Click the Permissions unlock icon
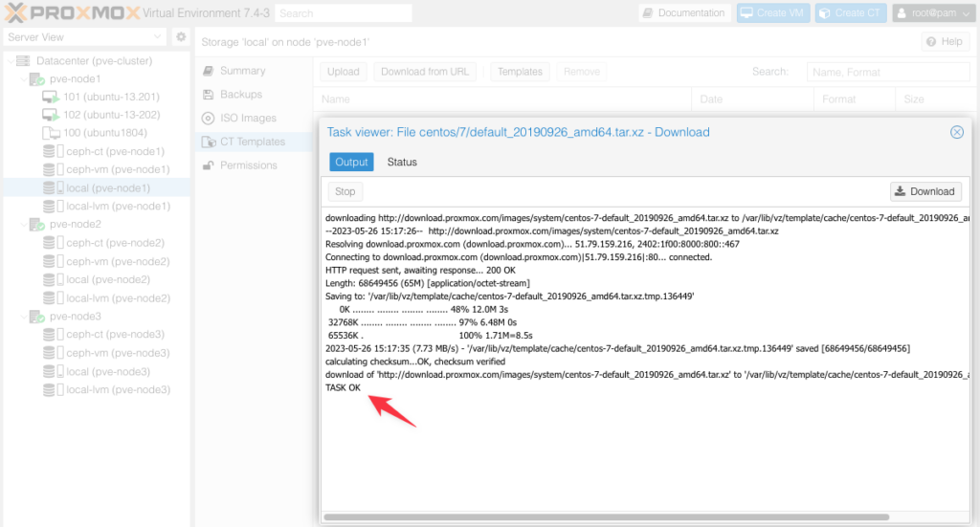 (208, 165)
